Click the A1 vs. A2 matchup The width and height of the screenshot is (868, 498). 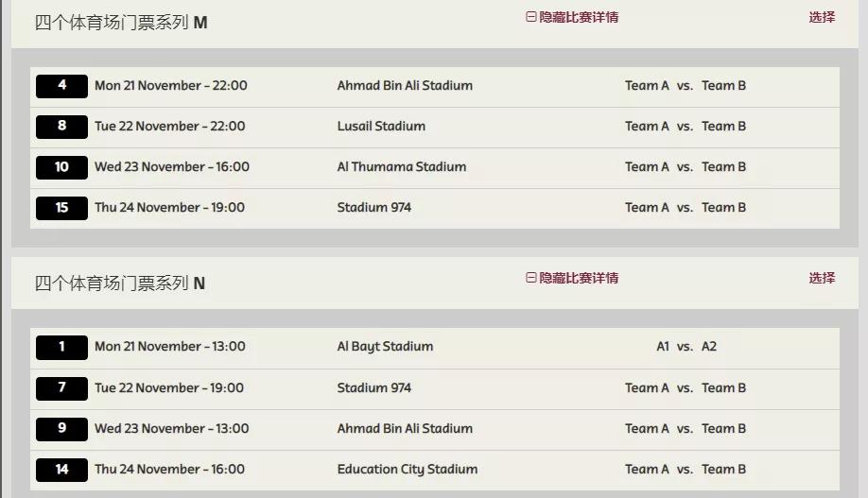686,347
